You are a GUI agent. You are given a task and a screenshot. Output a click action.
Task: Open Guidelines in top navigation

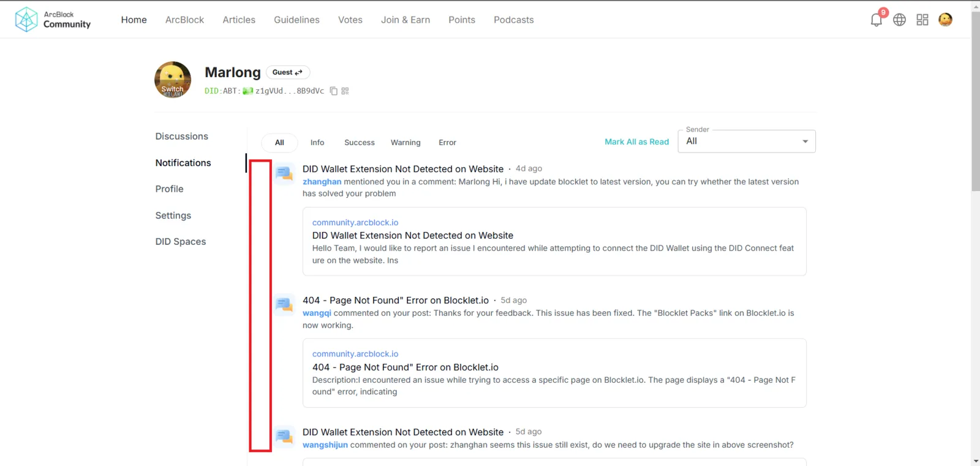tap(296, 20)
